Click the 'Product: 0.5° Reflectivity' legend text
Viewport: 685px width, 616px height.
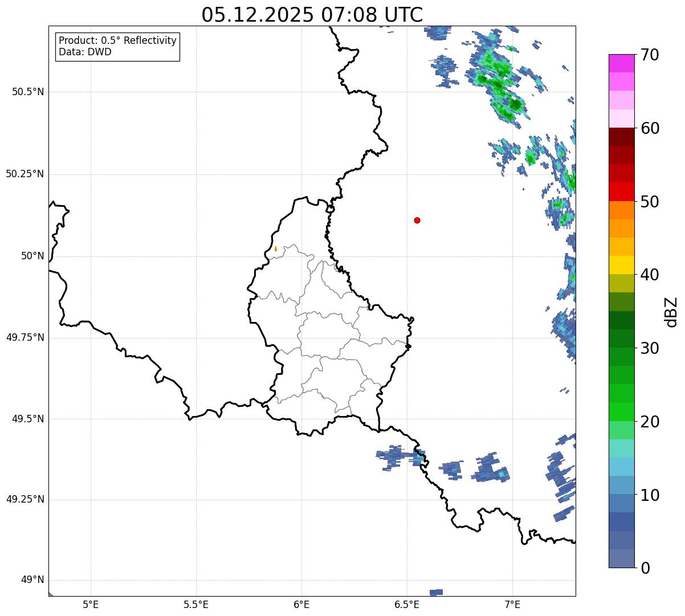coord(117,40)
